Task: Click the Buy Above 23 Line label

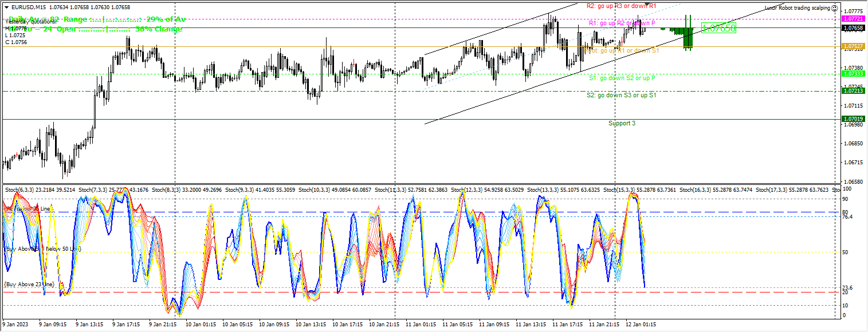Action: (x=29, y=284)
